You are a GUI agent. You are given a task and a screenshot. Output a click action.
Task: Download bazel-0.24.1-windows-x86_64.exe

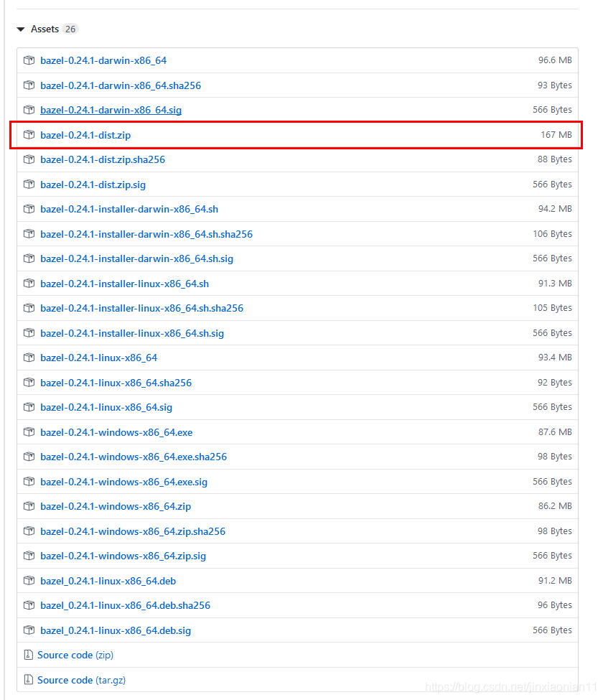click(116, 432)
